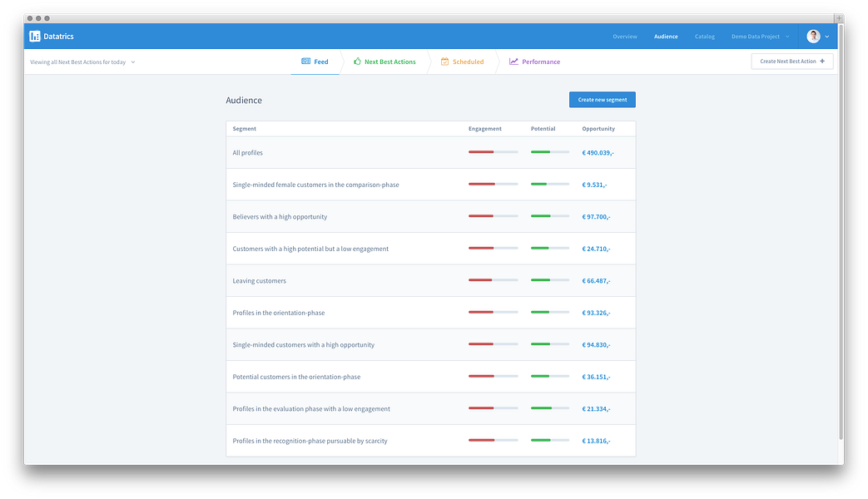The image size is (868, 499).
Task: Click the Performance chart icon
Action: tap(513, 62)
